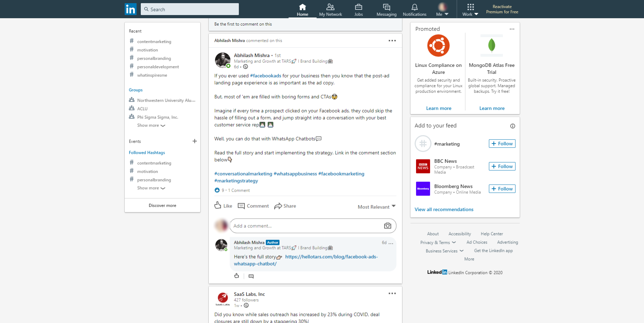Add a new event with plus icon
The image size is (644, 323).
[x=195, y=141]
